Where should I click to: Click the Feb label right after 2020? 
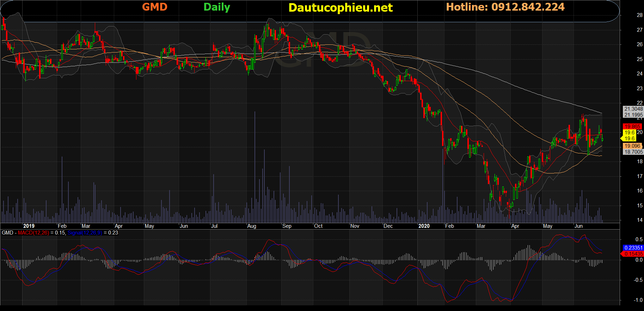(x=450, y=226)
